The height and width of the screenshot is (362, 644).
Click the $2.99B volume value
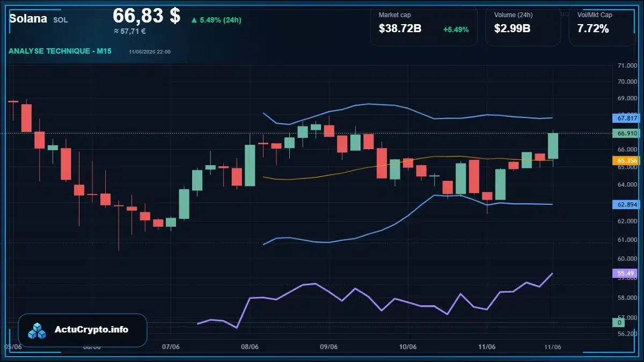[512, 29]
